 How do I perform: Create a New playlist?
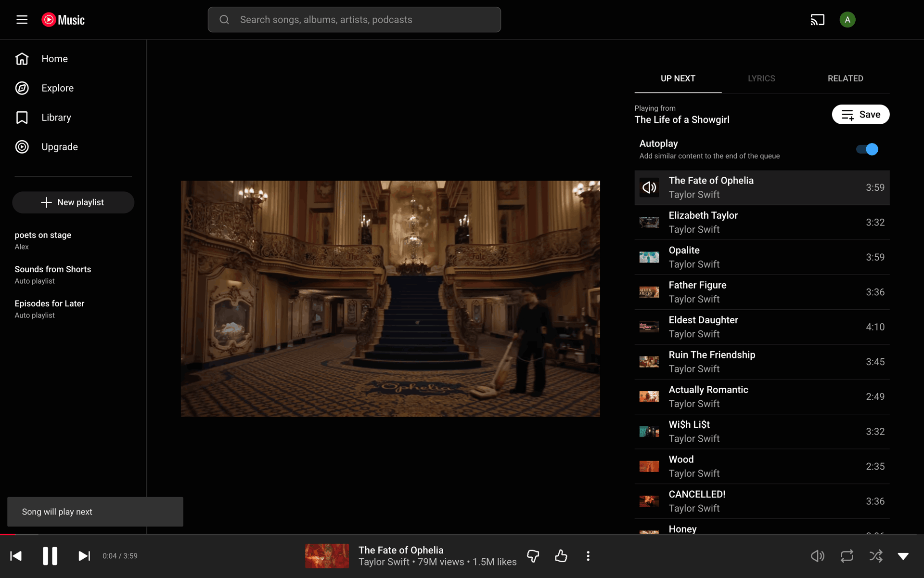tap(73, 202)
